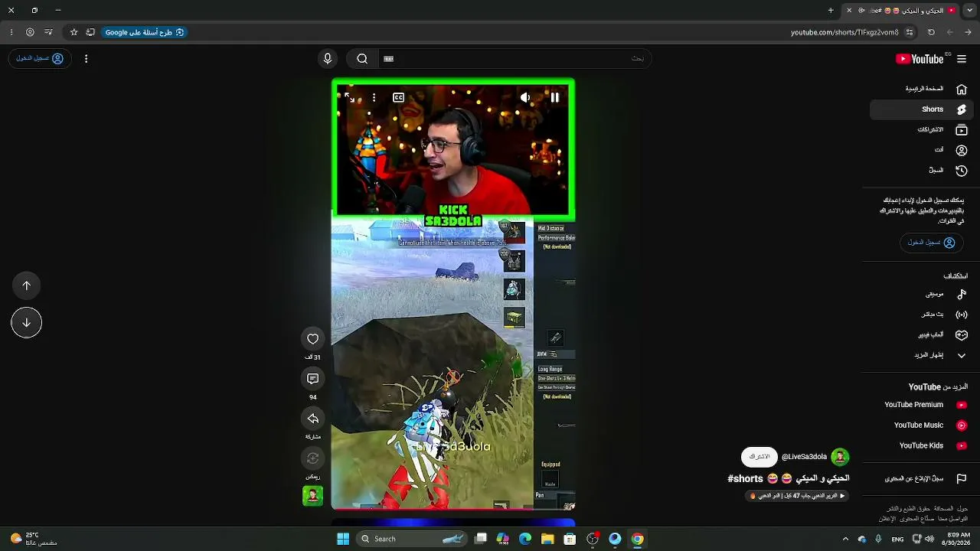980x551 pixels.
Task: Go to the next short
Action: click(x=26, y=322)
